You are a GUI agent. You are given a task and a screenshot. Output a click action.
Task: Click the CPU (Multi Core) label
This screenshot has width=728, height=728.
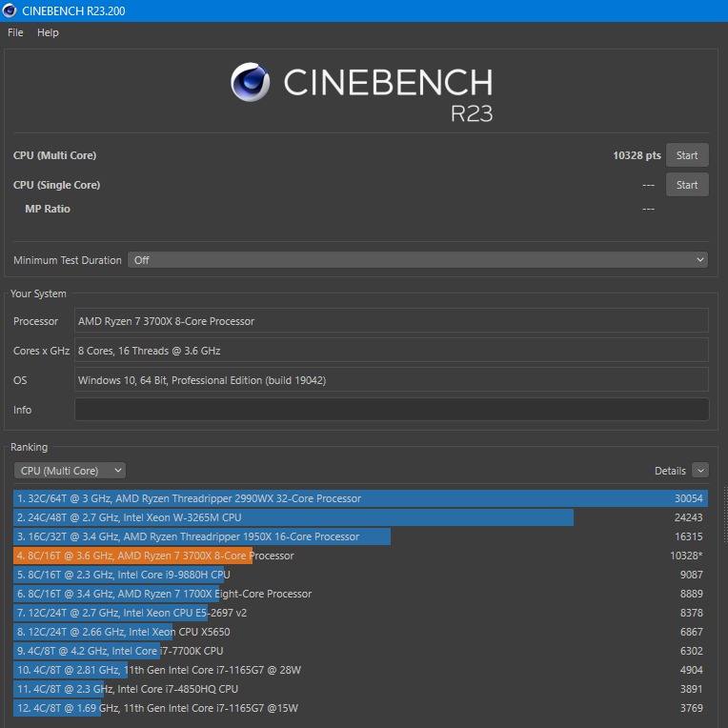[54, 155]
